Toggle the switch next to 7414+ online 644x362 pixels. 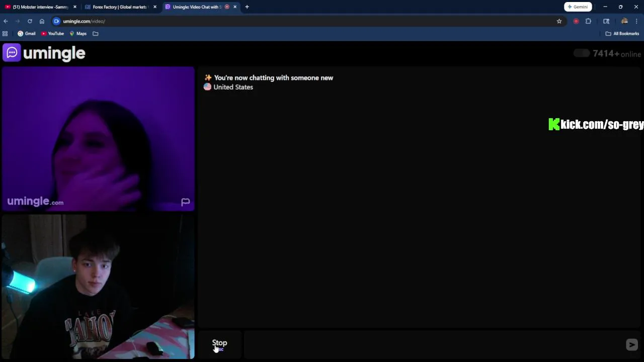click(x=581, y=53)
